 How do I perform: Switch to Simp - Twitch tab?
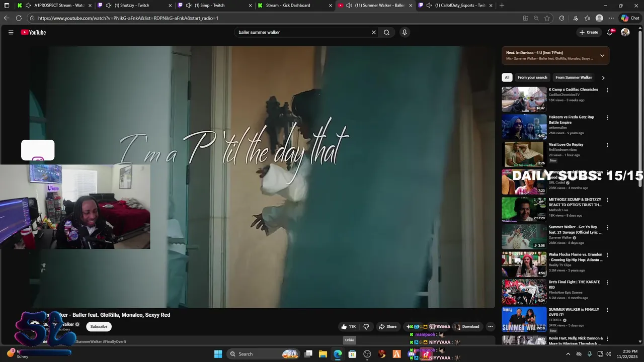pos(215,6)
